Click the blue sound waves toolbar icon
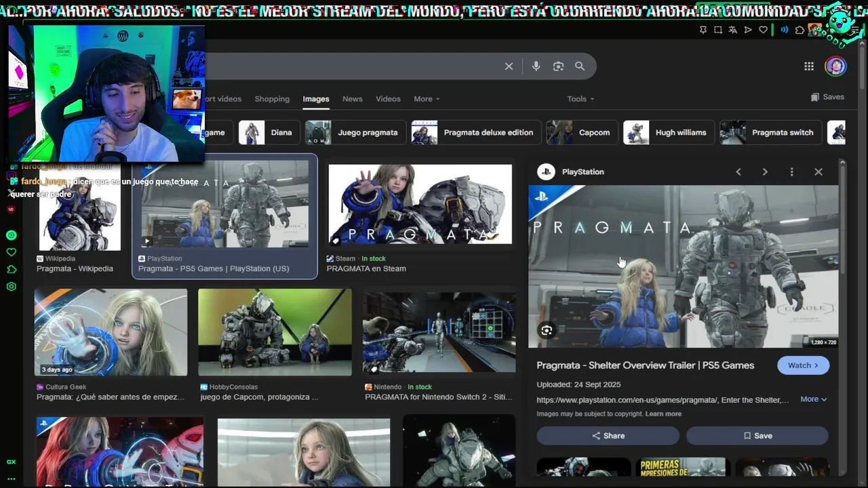The height and width of the screenshot is (488, 868). click(785, 30)
